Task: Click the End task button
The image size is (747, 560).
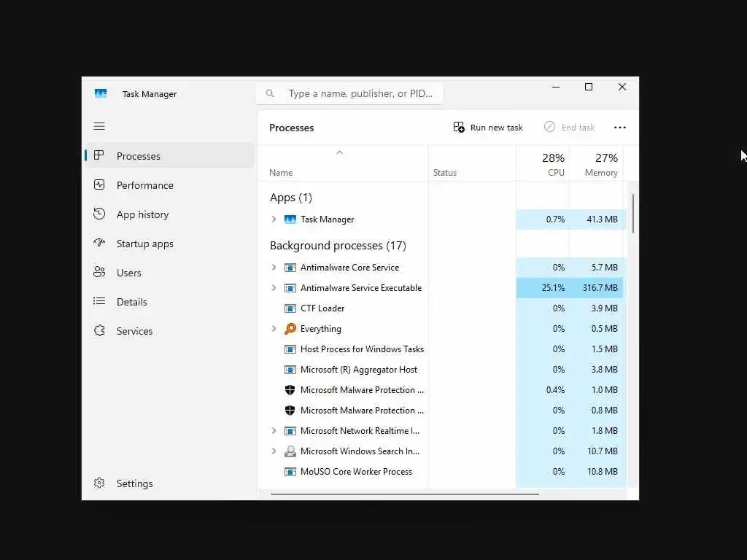Action: point(569,127)
